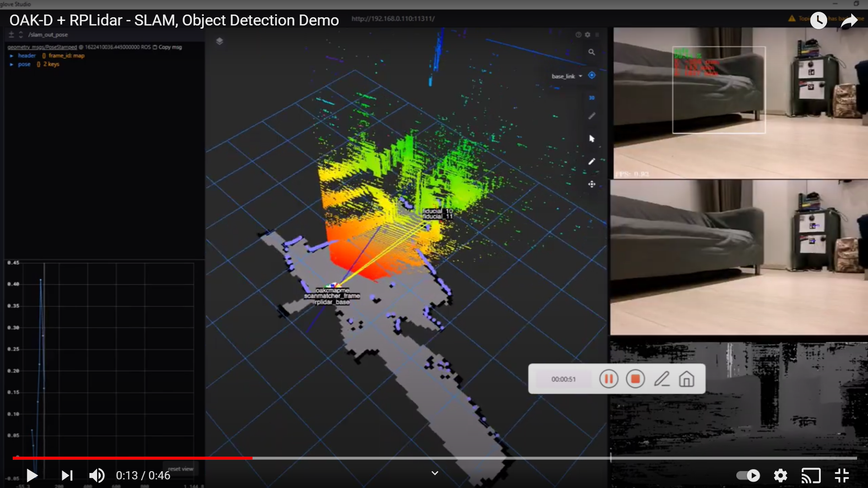Toggle the follow-target crosshair icon

592,75
